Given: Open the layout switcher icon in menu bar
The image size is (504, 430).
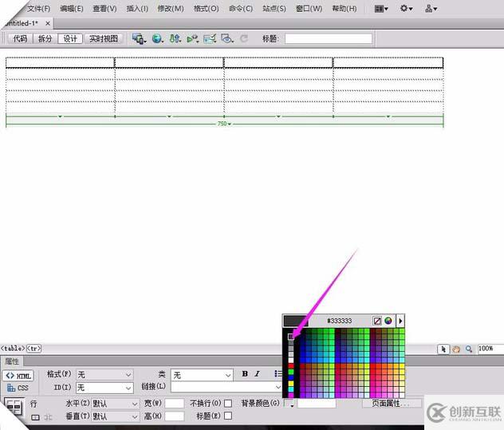Looking at the screenshot, I should tap(381, 9).
